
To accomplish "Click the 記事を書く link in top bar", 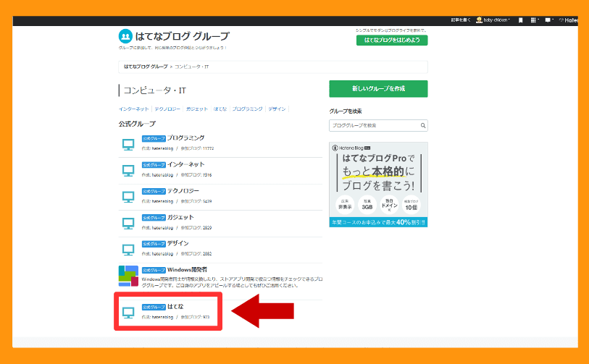I will click(461, 20).
